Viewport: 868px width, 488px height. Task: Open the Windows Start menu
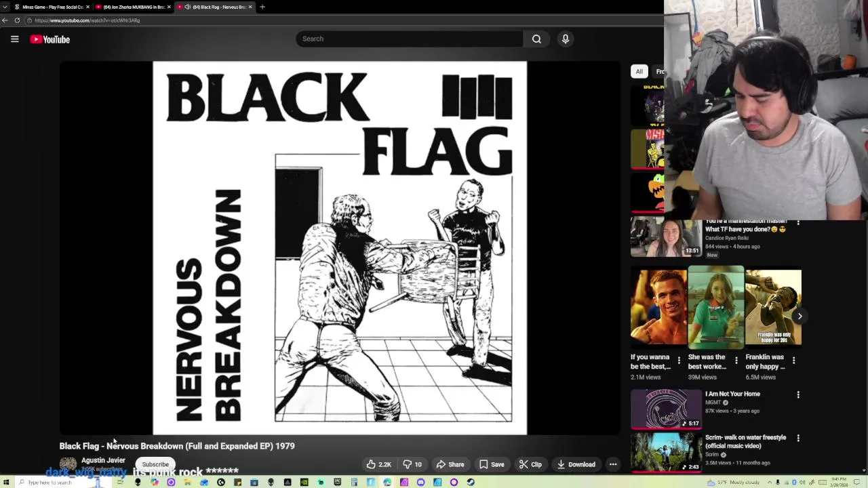[x=6, y=482]
